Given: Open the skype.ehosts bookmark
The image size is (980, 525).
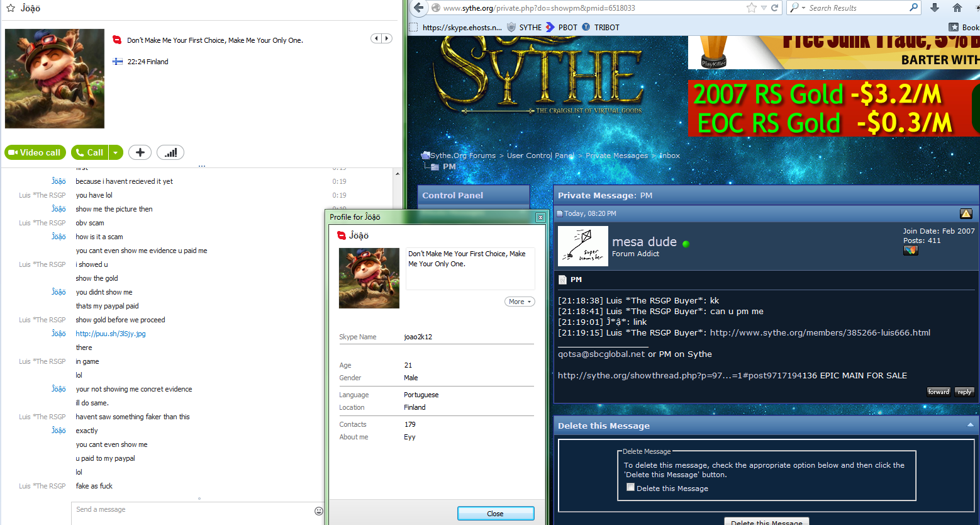Looking at the screenshot, I should point(456,27).
